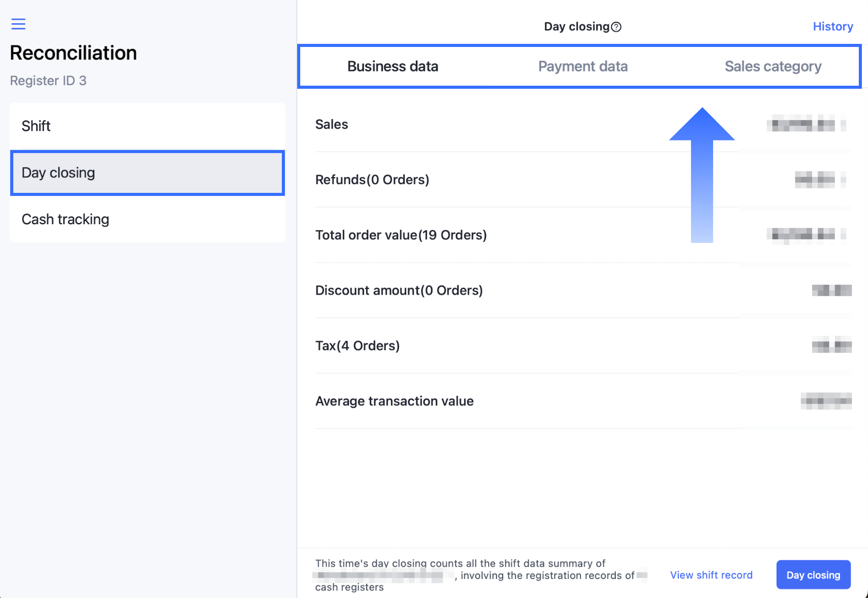868x598 pixels.
Task: Click the Register ID 3 label
Action: click(x=48, y=81)
